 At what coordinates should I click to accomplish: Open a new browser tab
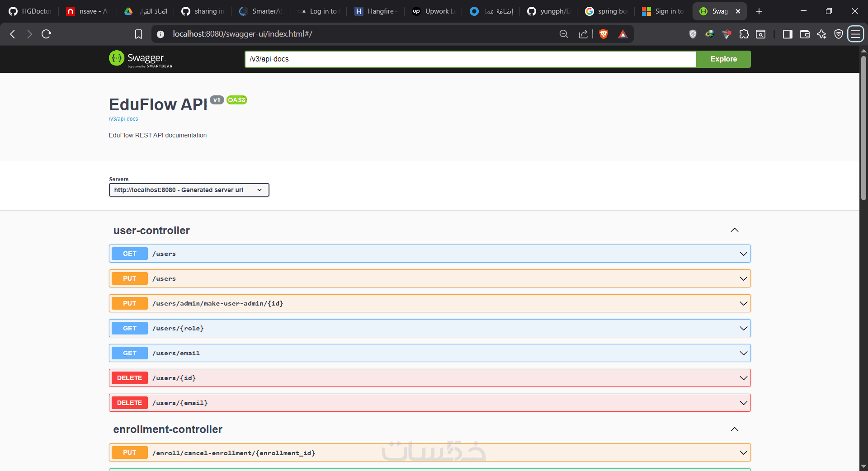point(759,11)
